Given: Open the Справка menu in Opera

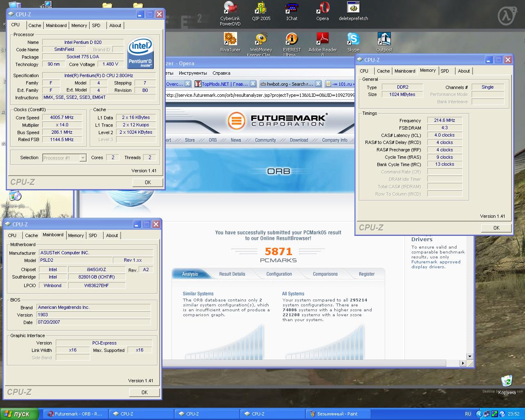Looking at the screenshot, I should 221,73.
